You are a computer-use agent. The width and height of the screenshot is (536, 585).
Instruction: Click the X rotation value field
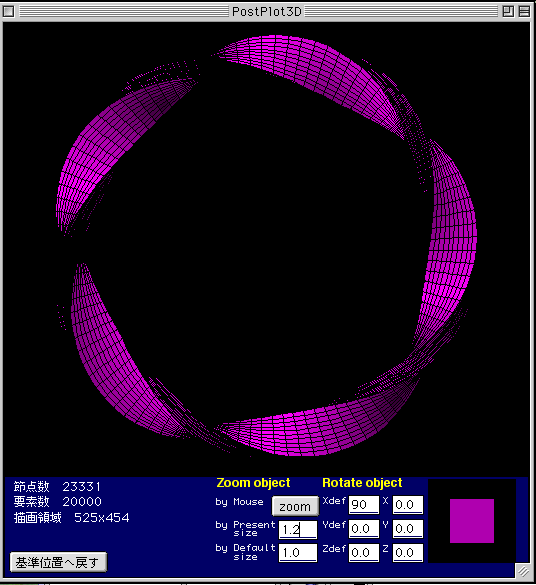click(x=408, y=505)
